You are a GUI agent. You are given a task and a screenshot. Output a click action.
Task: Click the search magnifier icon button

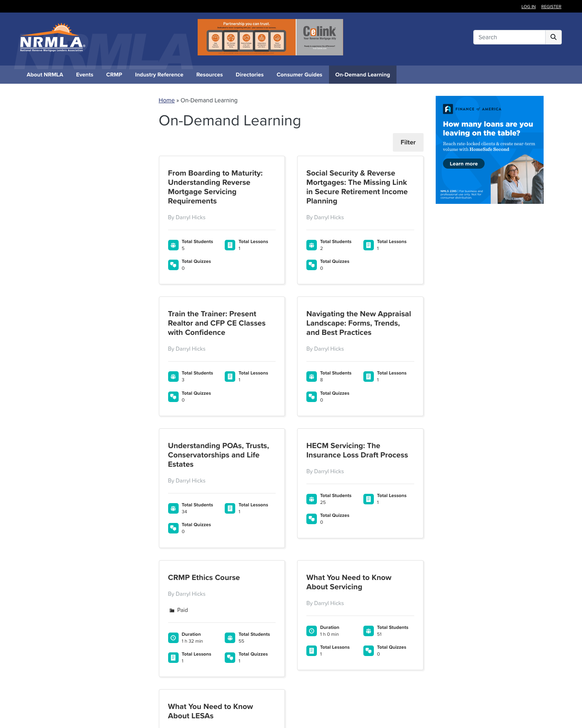click(553, 37)
